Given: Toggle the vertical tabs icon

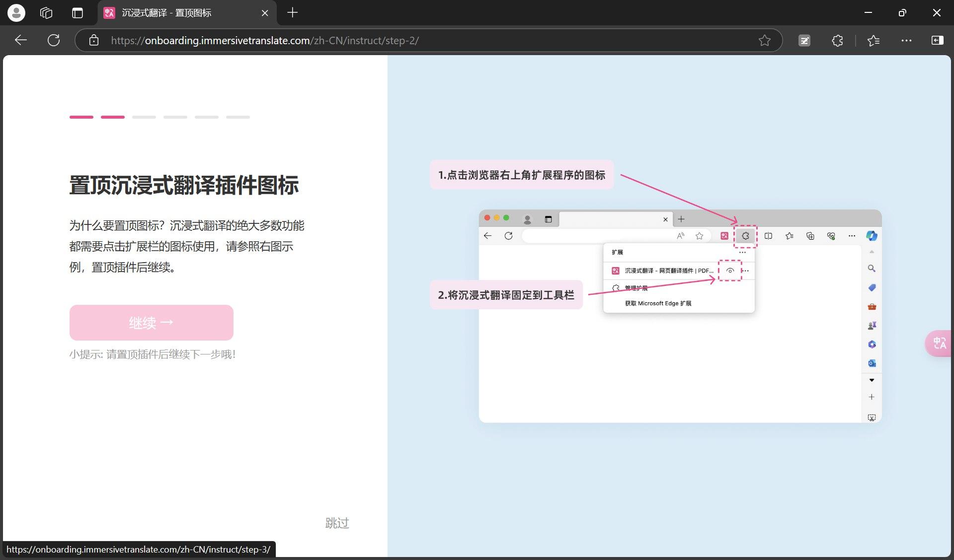Looking at the screenshot, I should click(x=78, y=13).
